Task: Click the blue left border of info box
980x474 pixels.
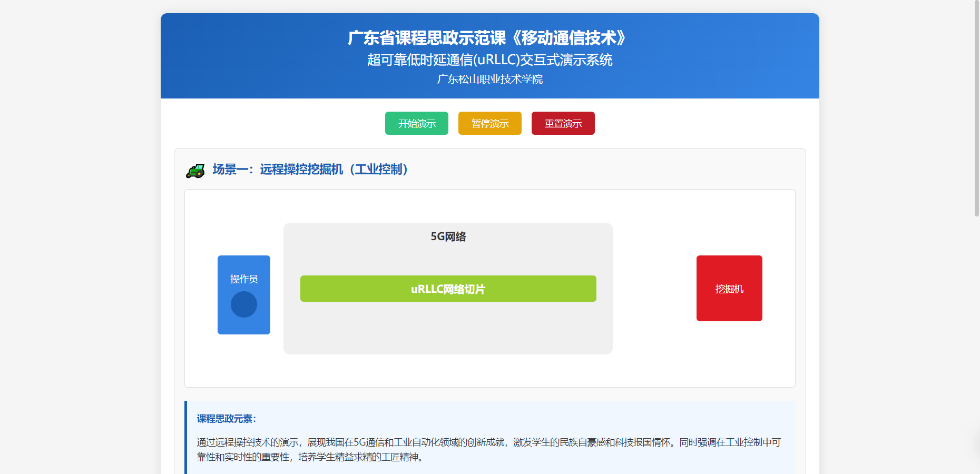Action: 185,437
